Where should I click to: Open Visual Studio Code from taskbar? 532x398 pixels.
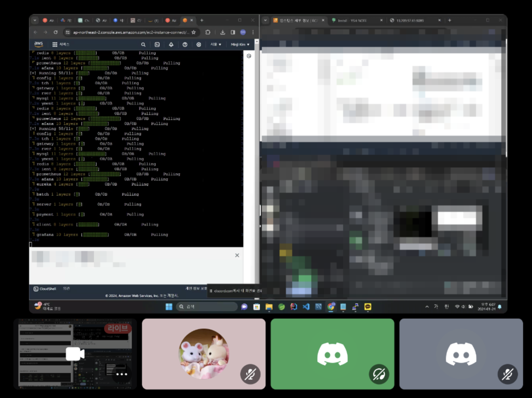tap(306, 307)
